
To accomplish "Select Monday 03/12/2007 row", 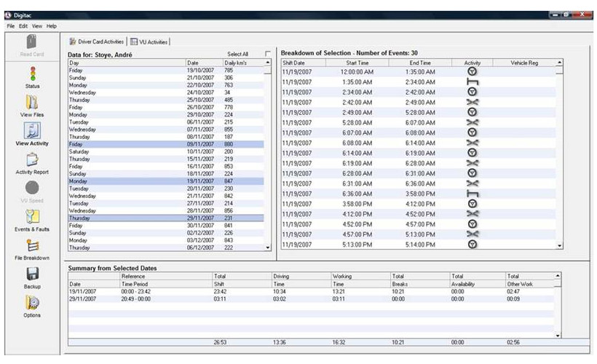I will pyautogui.click(x=166, y=240).
